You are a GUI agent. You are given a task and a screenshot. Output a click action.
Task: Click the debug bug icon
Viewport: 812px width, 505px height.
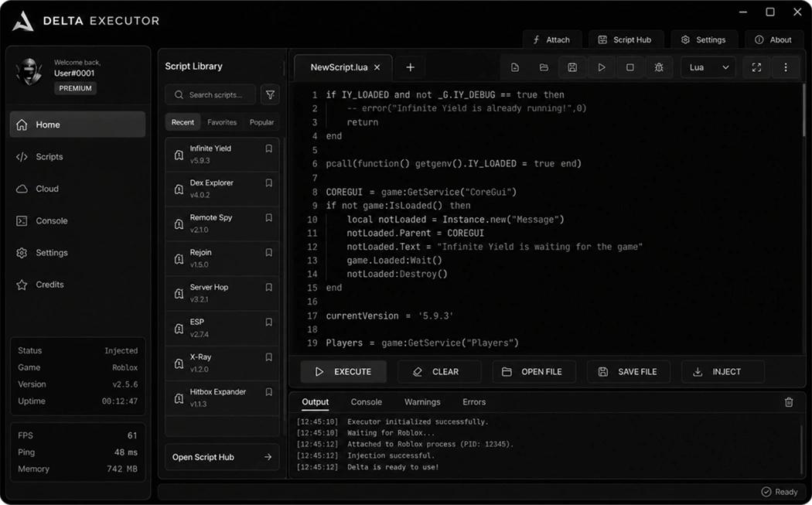659,67
